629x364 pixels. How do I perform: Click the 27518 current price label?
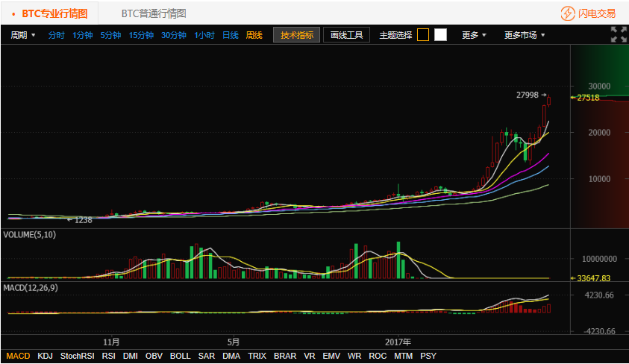point(589,98)
